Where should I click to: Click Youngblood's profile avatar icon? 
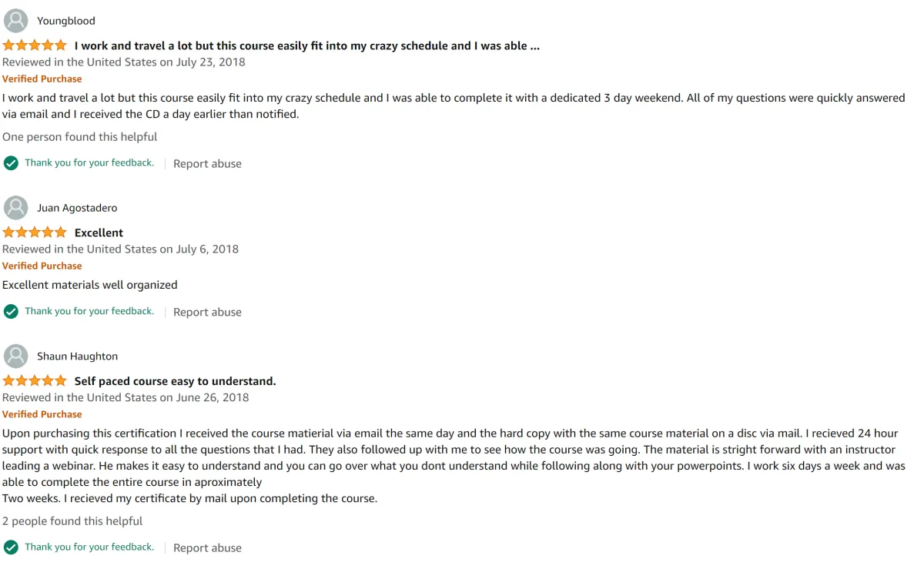point(16,21)
